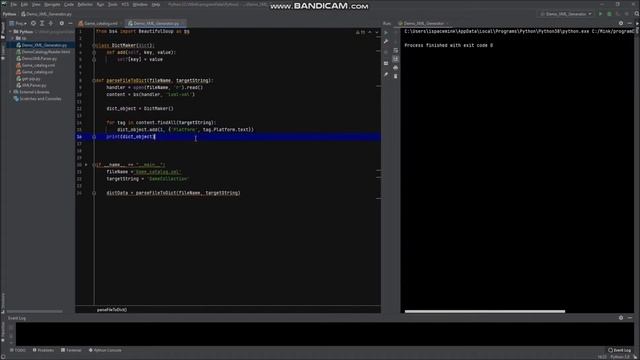This screenshot has height=360, width=640.
Task: Toggle soft-wrap icon in Run console
Action: click(x=396, y=50)
